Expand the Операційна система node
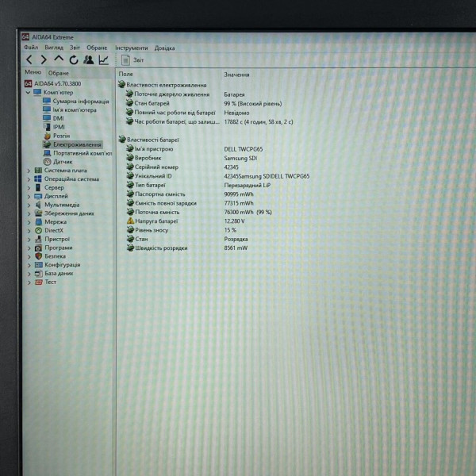Screen dimensions: 476x476 click(29, 179)
